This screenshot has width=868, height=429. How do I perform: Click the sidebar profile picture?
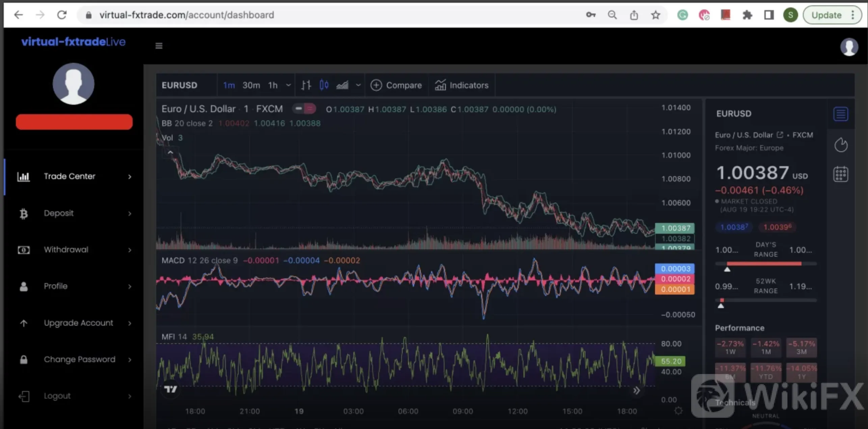73,84
